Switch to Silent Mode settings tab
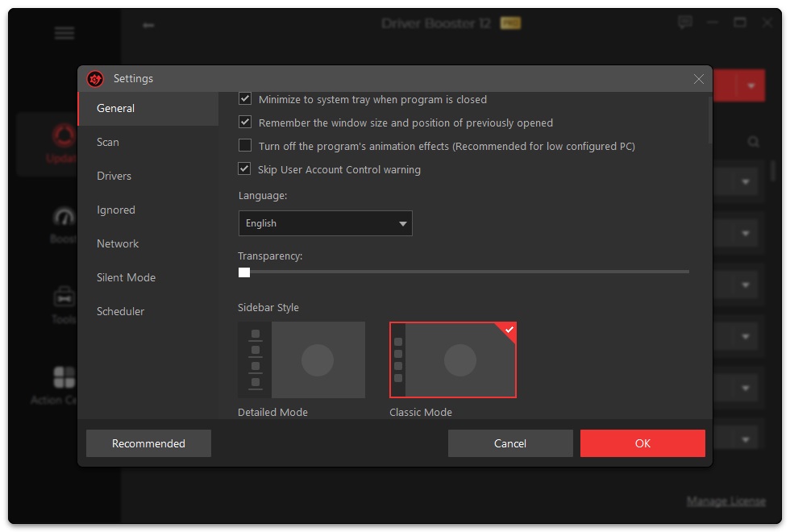Screen dimensions: 790x532 (x=148, y=277)
